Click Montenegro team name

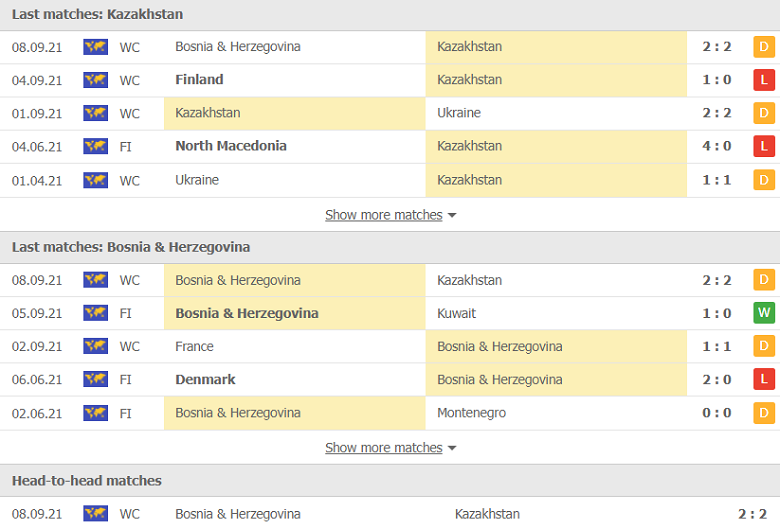(471, 413)
